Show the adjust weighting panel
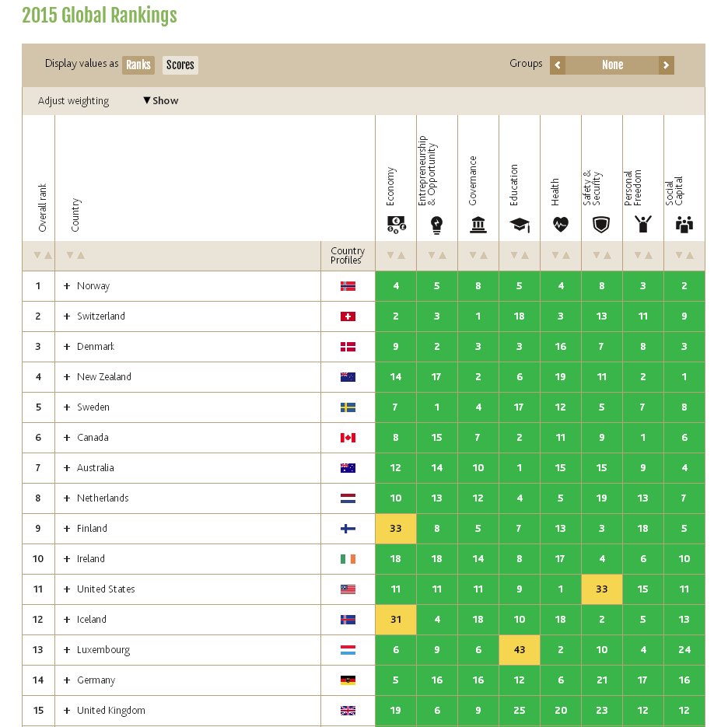The width and height of the screenshot is (728, 727). [161, 101]
